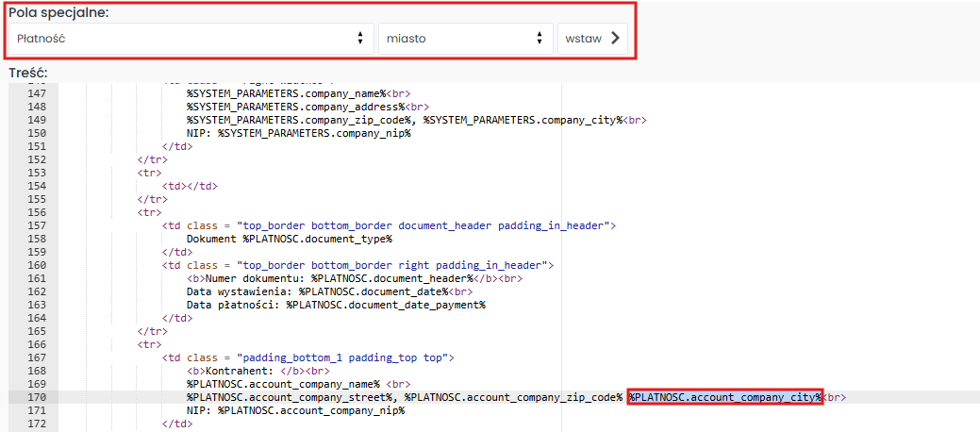Image resolution: width=980 pixels, height=432 pixels.
Task: Click the highlighted %PLATNOSC.account_company_city% text
Action: coord(725,398)
